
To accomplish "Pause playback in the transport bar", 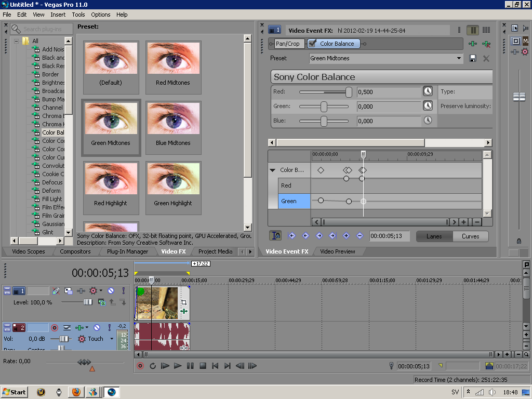I will (x=190, y=366).
